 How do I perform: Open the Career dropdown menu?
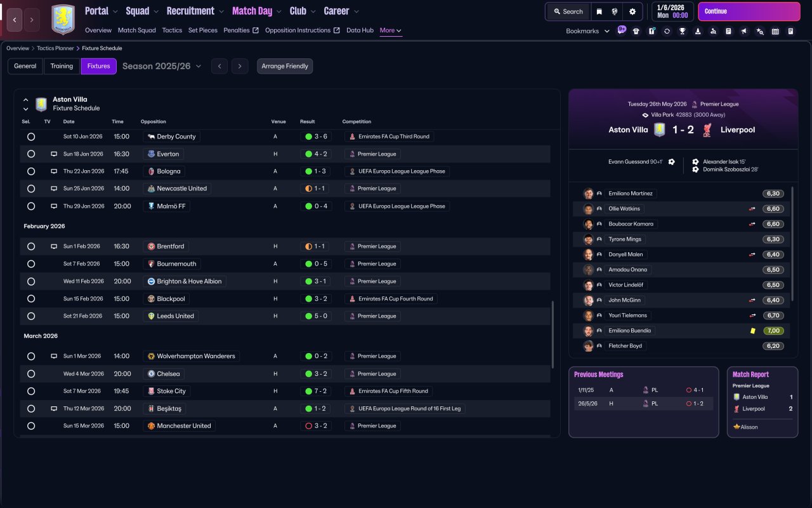pyautogui.click(x=341, y=11)
